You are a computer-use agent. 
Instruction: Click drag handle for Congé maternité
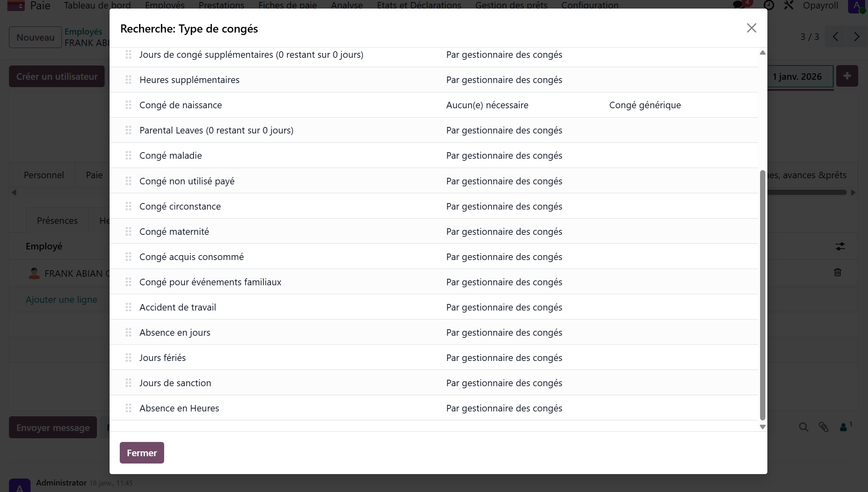[x=128, y=232]
